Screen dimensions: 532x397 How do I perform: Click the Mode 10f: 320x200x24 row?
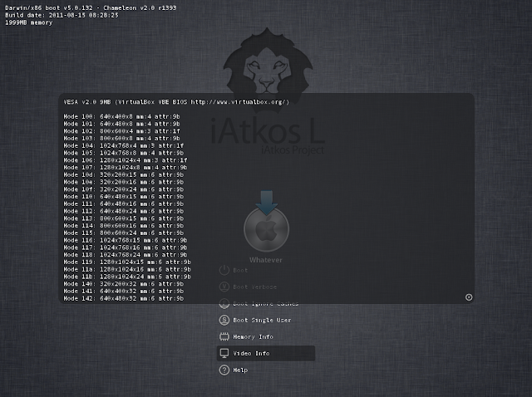coord(124,189)
